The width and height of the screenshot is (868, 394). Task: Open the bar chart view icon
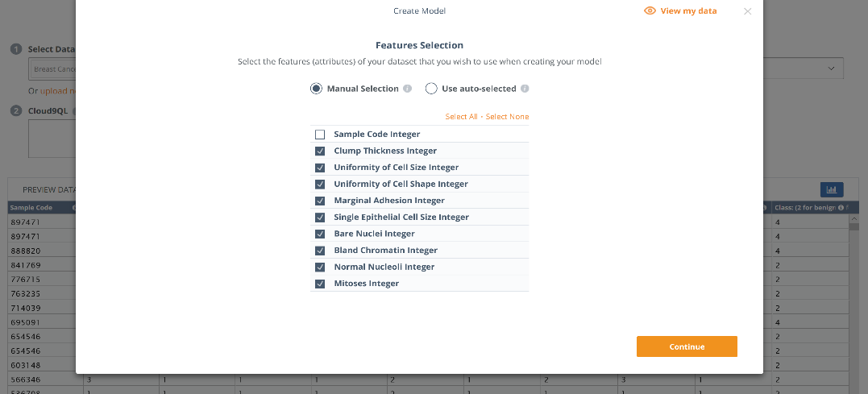coord(832,189)
